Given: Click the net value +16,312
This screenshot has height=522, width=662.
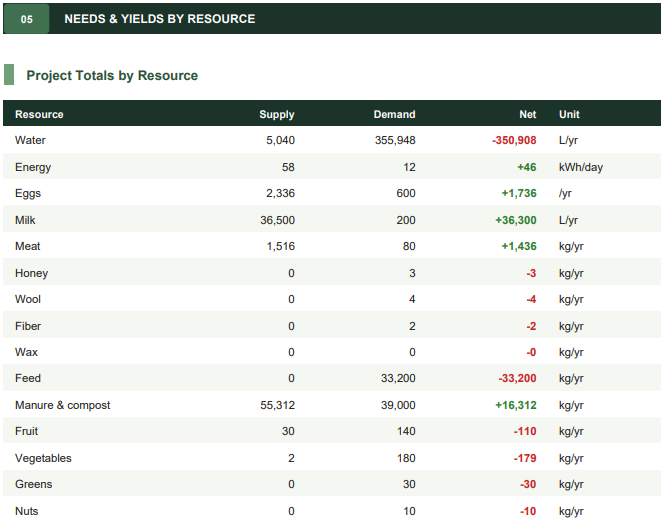Looking at the screenshot, I should click(x=516, y=405).
